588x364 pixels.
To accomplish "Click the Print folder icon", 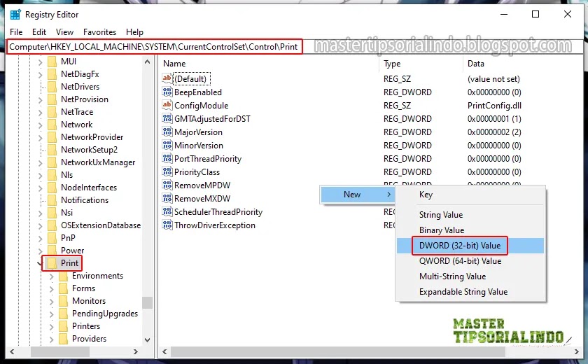I will (52, 262).
